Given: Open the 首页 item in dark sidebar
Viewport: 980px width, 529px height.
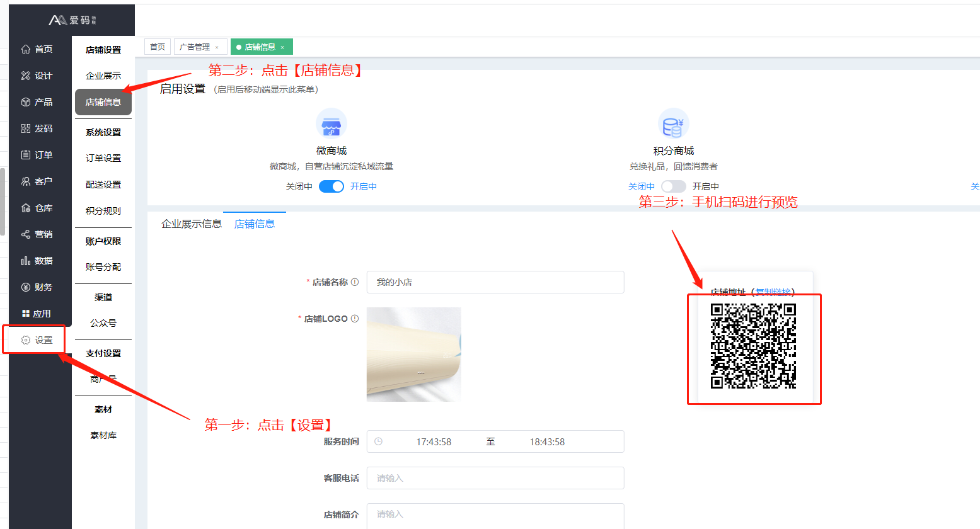Looking at the screenshot, I should (x=37, y=49).
